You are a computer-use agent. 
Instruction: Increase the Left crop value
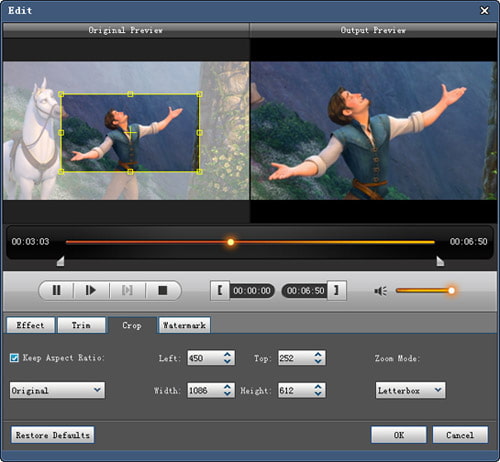pos(227,355)
